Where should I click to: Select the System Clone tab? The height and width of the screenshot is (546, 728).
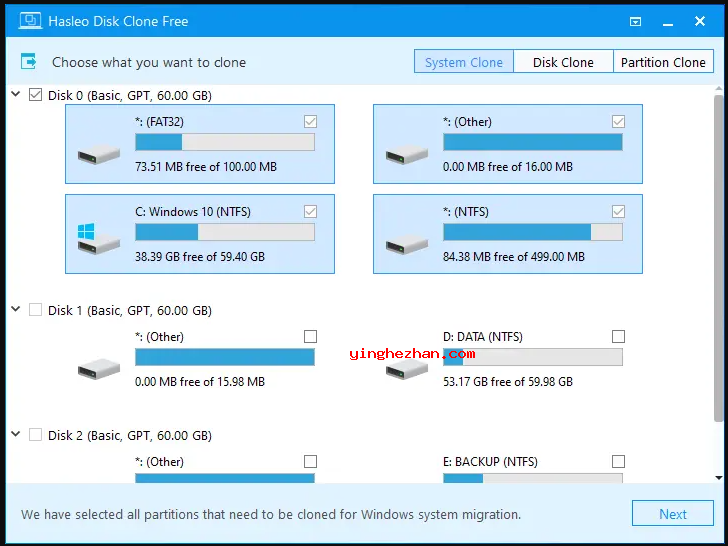click(x=464, y=62)
